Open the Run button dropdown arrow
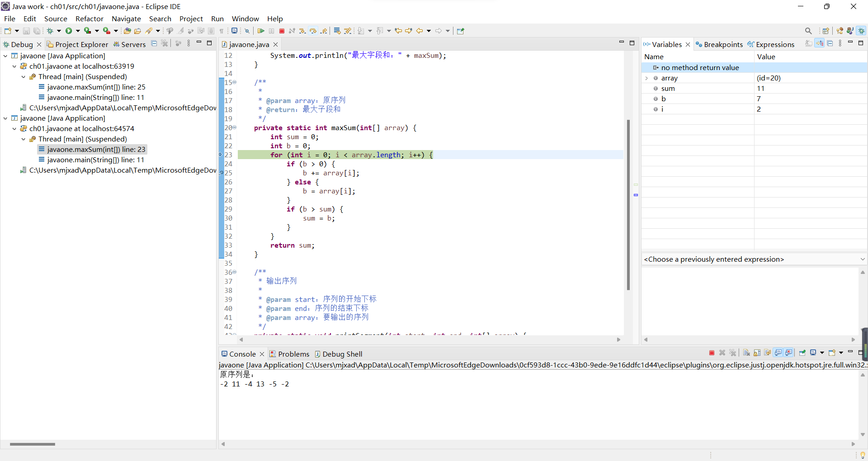Screen dimensions: 868x461 click(78, 31)
